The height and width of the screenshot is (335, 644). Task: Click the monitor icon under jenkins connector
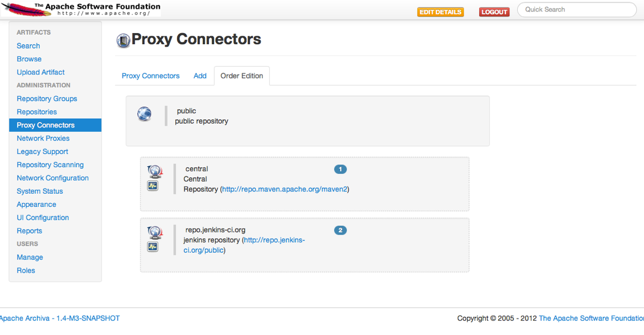[153, 247]
